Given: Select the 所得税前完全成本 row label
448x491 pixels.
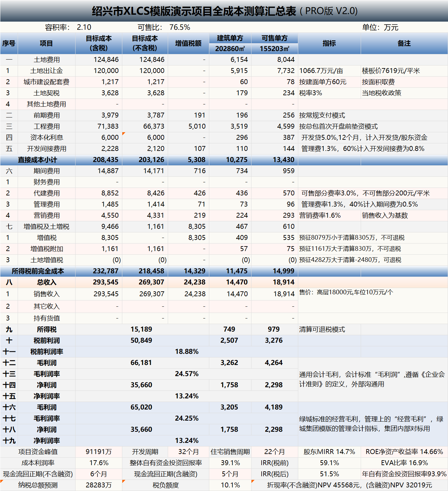Looking at the screenshot, I should click(38, 271).
